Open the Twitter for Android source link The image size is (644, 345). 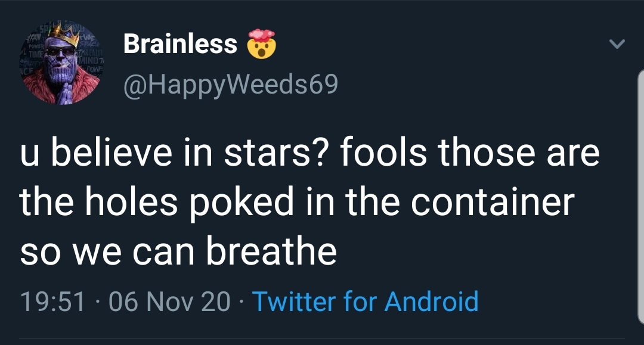(x=366, y=302)
